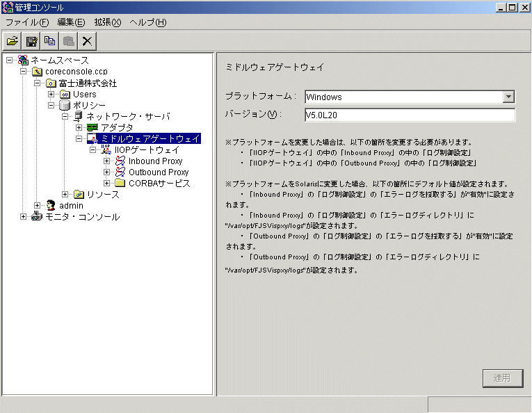Click the Copy toolbar icon
The height and width of the screenshot is (413, 532).
[50, 41]
